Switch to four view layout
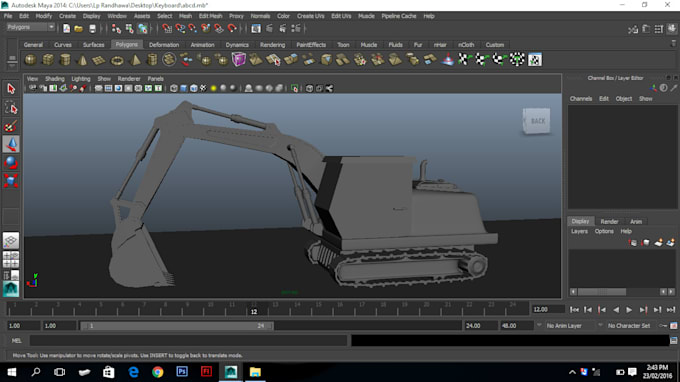The width and height of the screenshot is (680, 382). point(11,259)
